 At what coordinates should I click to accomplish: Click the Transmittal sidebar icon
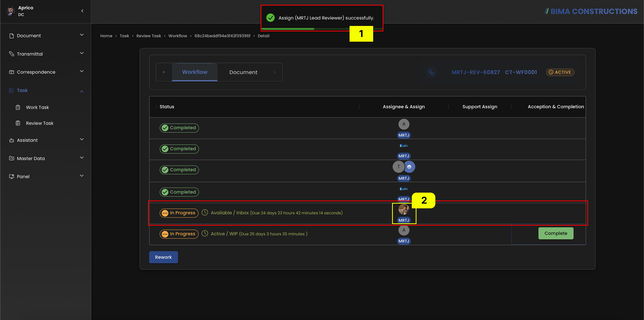point(11,54)
